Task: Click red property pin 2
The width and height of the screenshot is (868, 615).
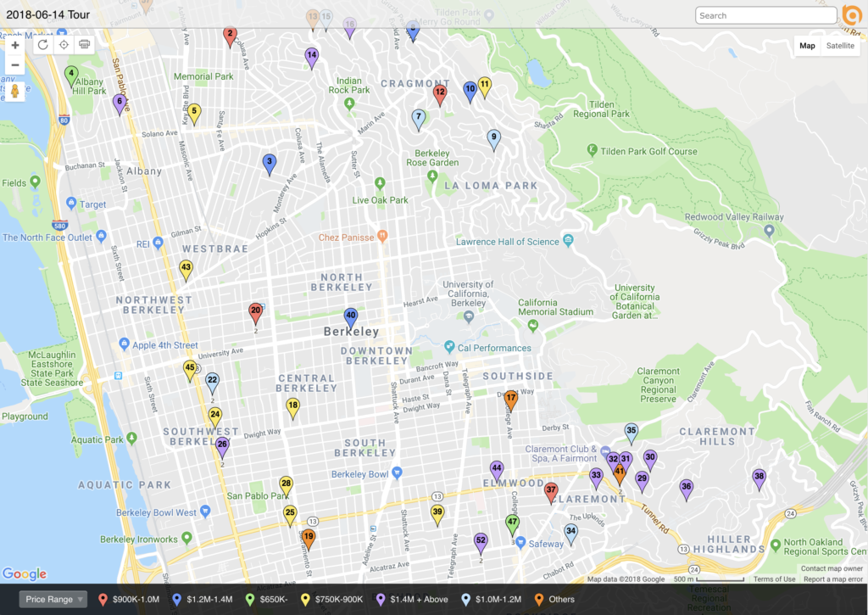Action: (230, 36)
